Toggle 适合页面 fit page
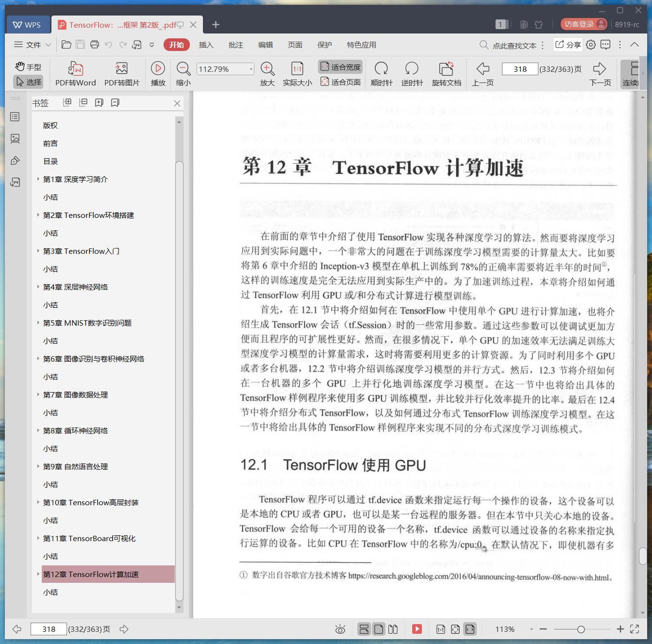652x644 pixels. coord(340,82)
